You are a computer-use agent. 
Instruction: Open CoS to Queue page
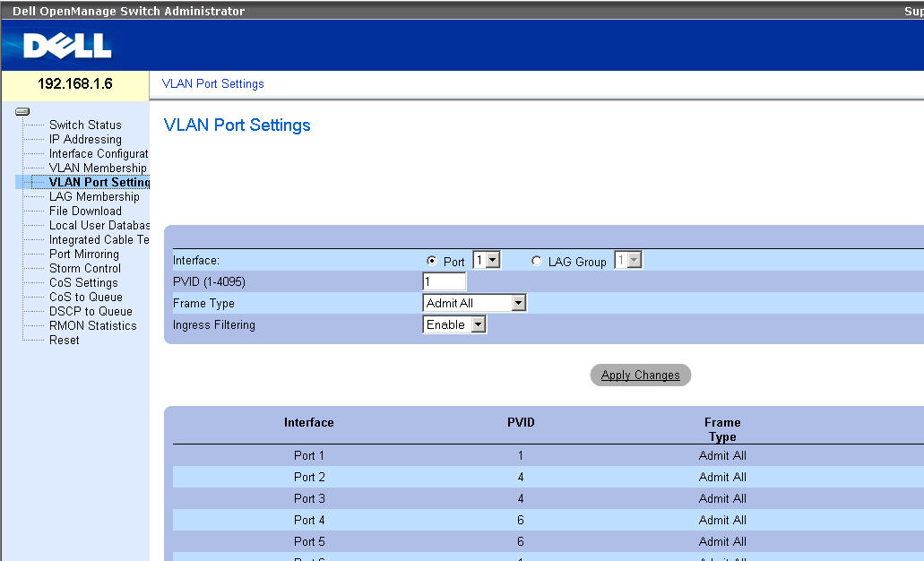point(86,297)
